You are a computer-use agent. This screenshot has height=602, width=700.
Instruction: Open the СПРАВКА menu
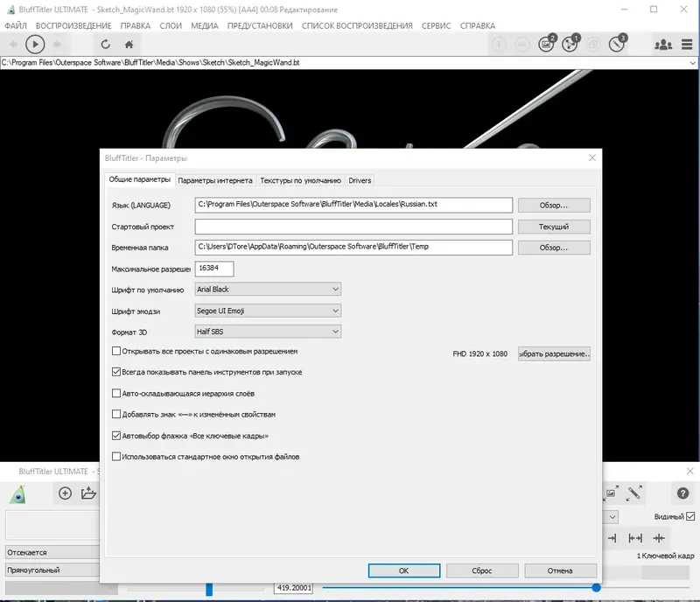coord(477,25)
